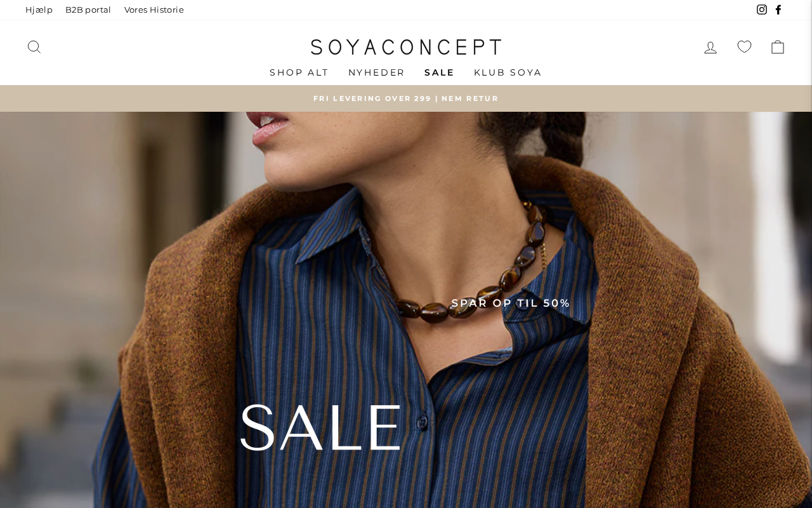
Task: Go to the KLUB SOYA menu item
Action: pyautogui.click(x=507, y=72)
